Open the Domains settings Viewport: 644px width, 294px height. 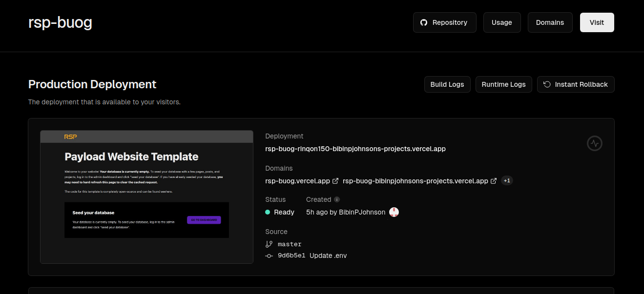[550, 22]
